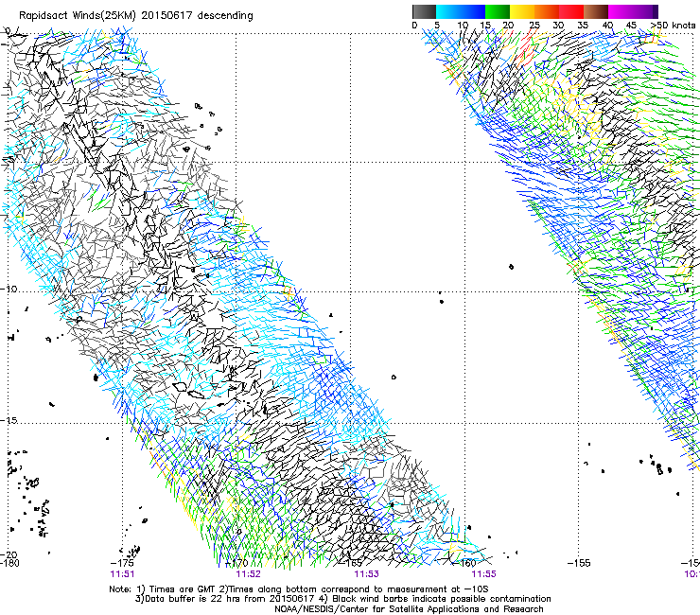
Task: Click the cyan-to-blue 5–15 knots legend segment
Action: (x=461, y=11)
